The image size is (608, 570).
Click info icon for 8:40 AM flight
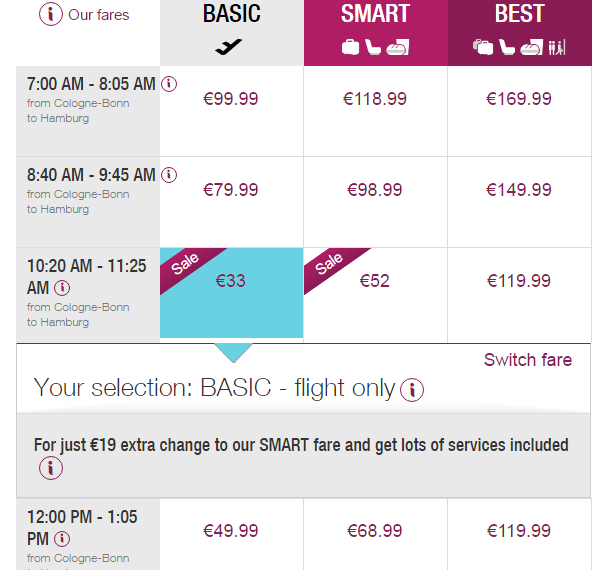169,175
